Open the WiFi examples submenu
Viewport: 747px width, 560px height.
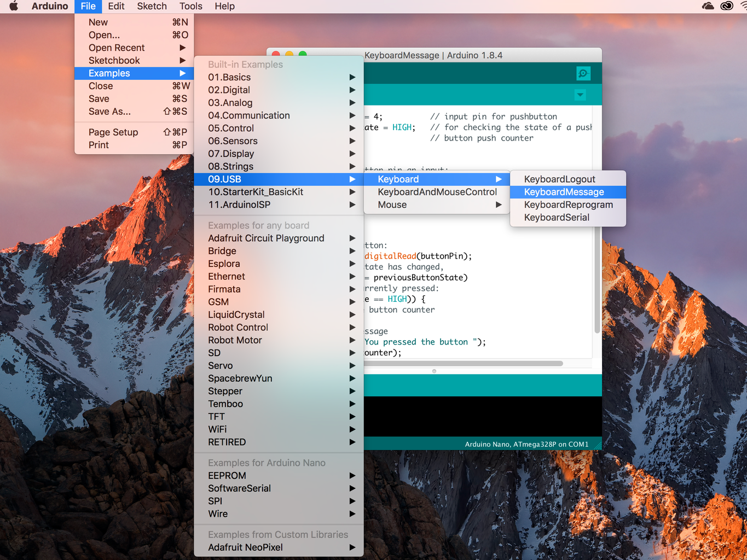(x=279, y=430)
